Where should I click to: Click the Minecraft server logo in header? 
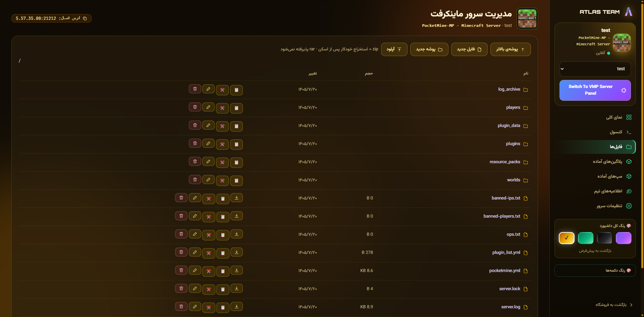(527, 18)
